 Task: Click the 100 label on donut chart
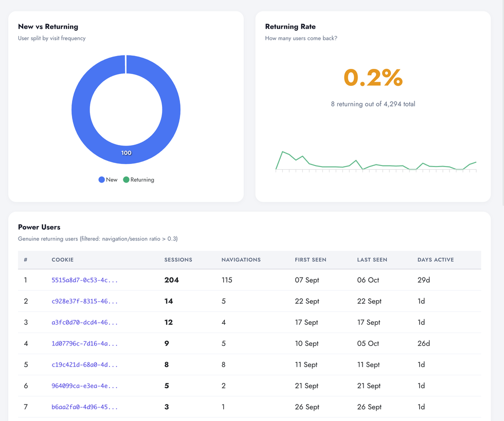127,153
